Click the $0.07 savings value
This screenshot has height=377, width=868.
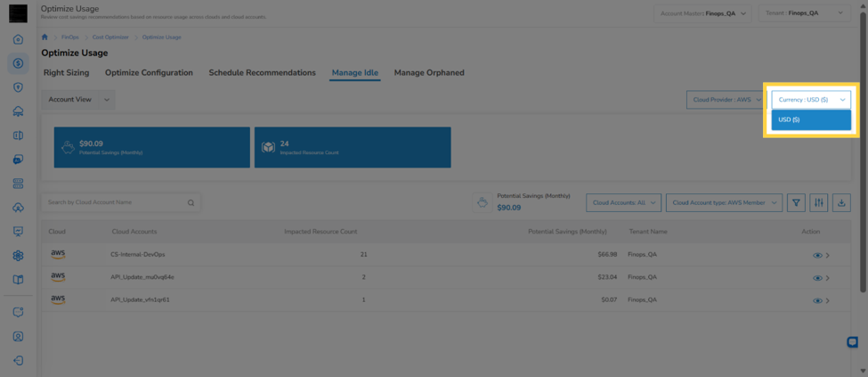611,300
